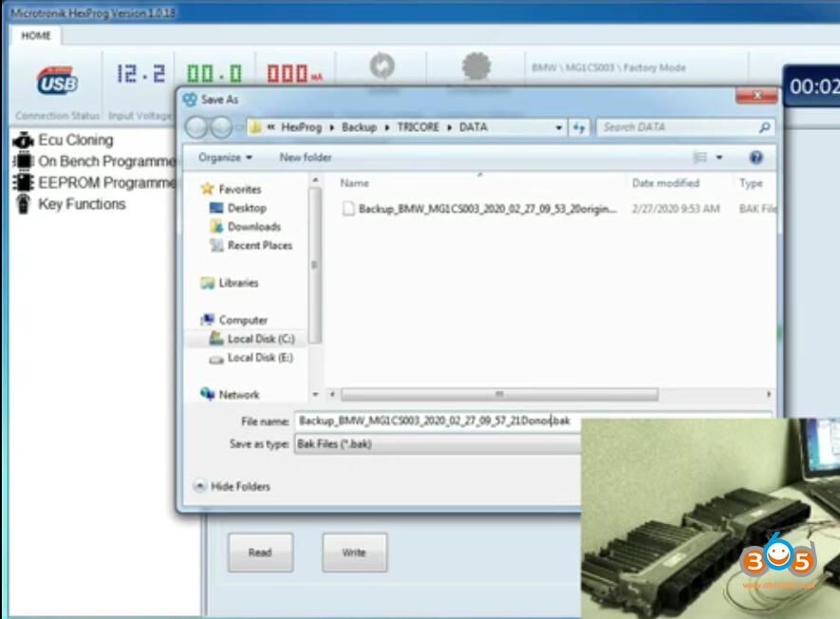Click the search magnifier icon
Screen dimensions: 840x619
coord(764,127)
